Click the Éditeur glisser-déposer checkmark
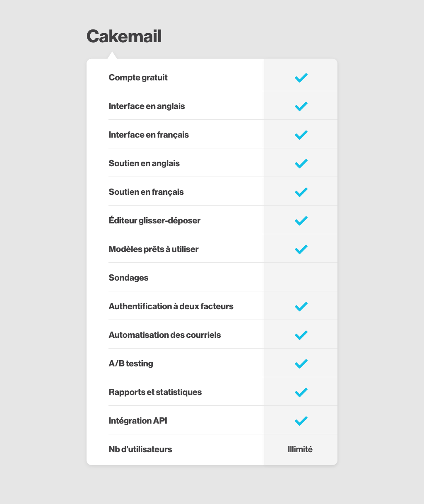 (301, 220)
